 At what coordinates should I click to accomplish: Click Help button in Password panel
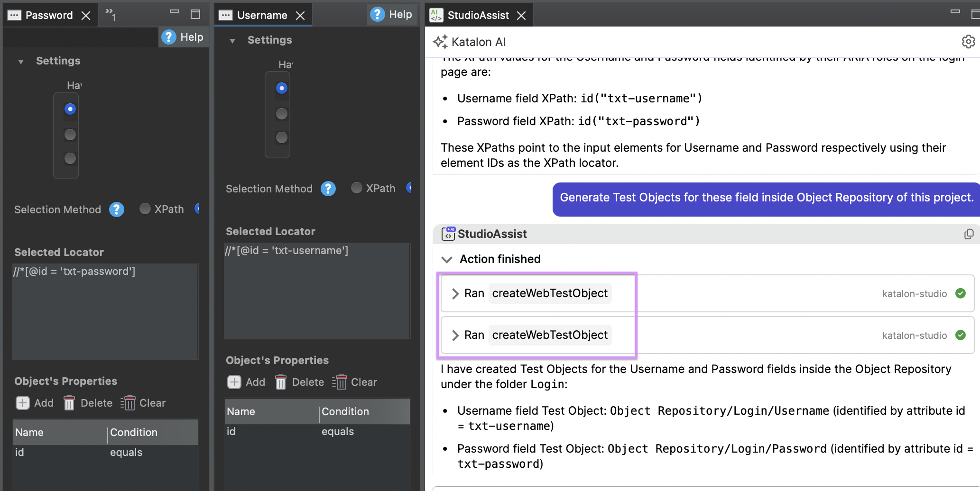183,37
